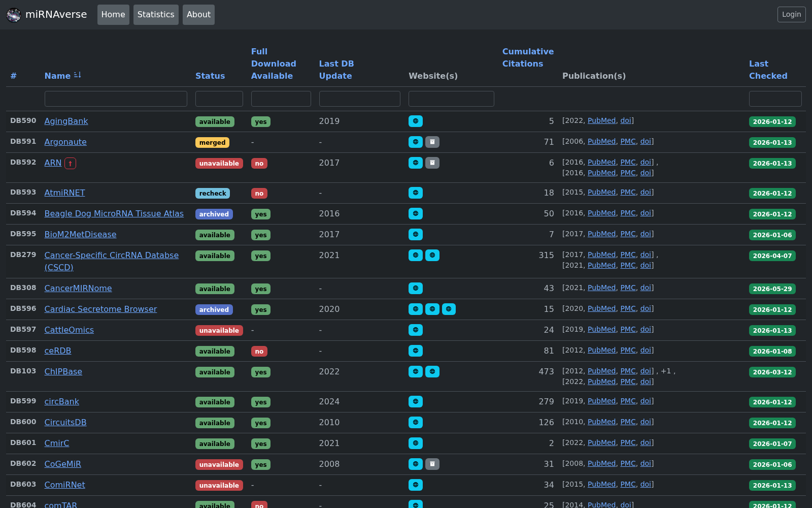Open the ARN row archive icon
Viewport: 812px width, 508px height.
(x=432, y=163)
